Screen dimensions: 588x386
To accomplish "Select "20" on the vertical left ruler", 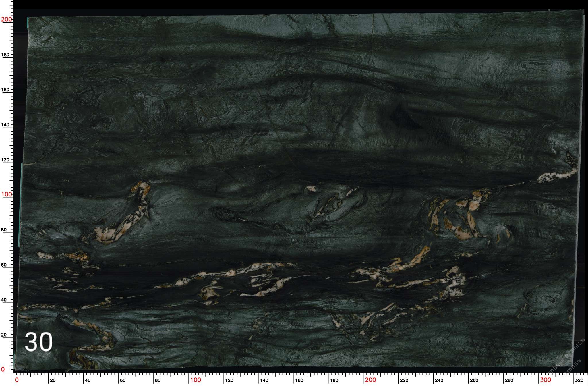I will pos(4,335).
